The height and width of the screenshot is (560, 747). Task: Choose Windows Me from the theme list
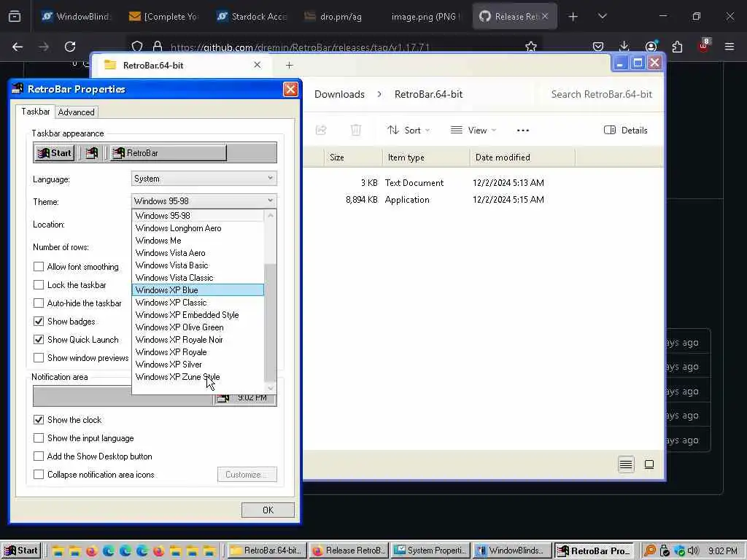[x=198, y=241]
